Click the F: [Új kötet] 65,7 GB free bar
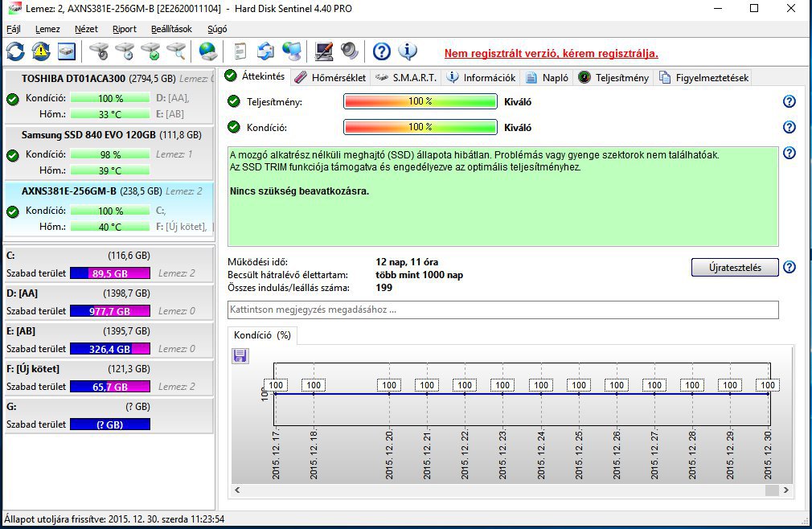 [110, 387]
